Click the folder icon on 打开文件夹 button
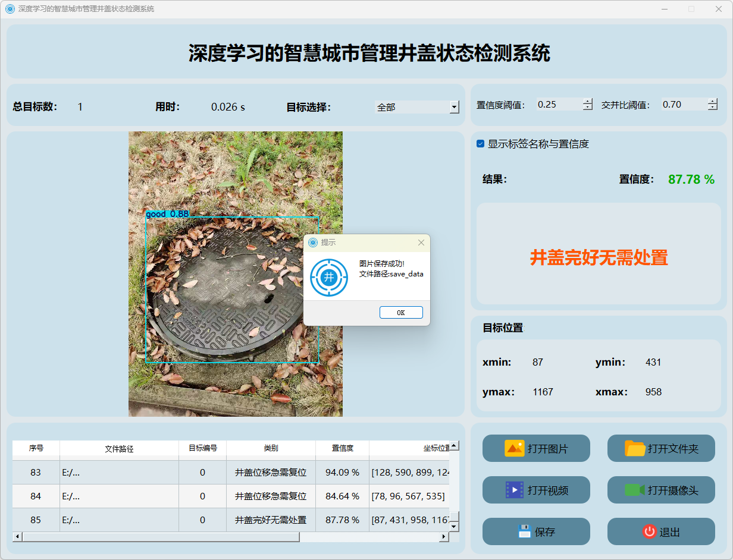This screenshot has width=733, height=560. 635,448
